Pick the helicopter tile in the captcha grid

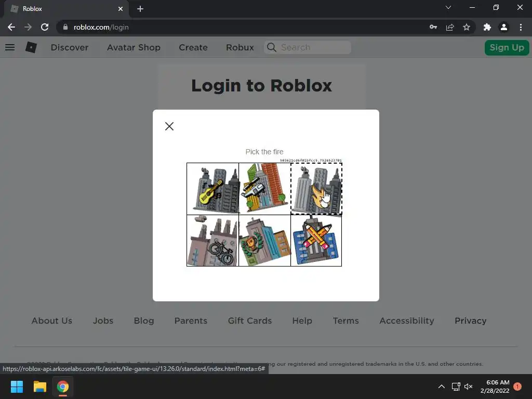[x=264, y=189]
